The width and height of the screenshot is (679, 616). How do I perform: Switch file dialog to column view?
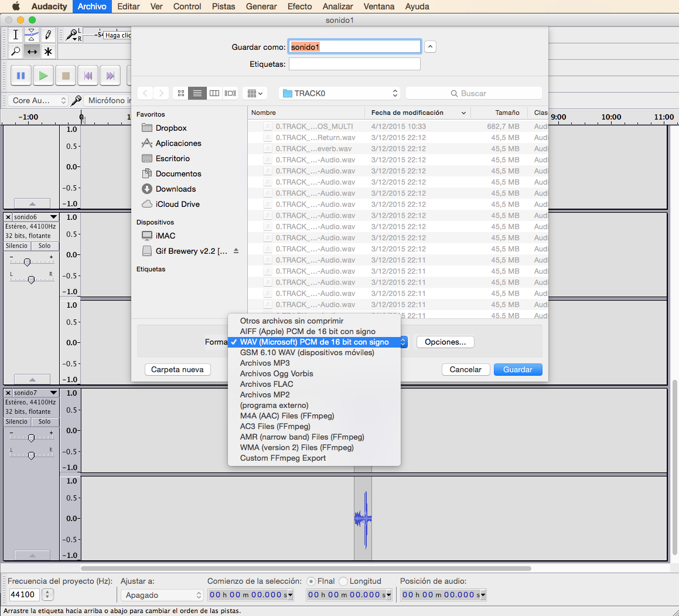tap(214, 93)
